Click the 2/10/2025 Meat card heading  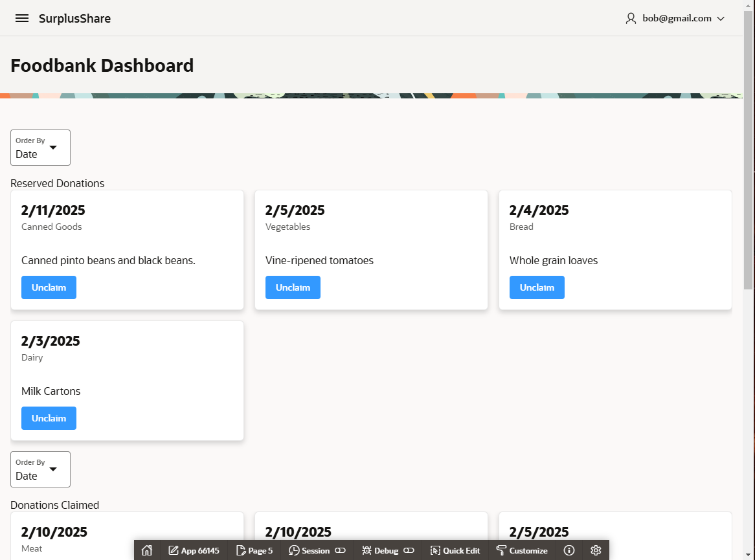click(x=54, y=532)
